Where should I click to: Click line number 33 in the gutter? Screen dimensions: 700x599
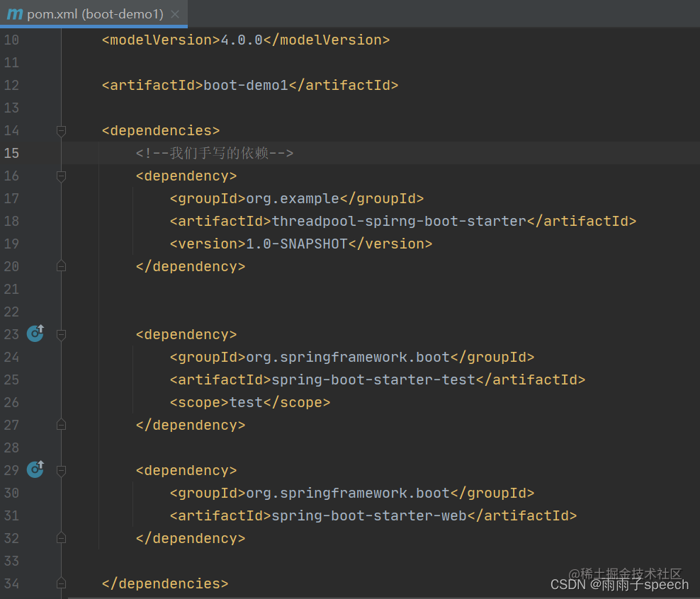pyautogui.click(x=11, y=561)
